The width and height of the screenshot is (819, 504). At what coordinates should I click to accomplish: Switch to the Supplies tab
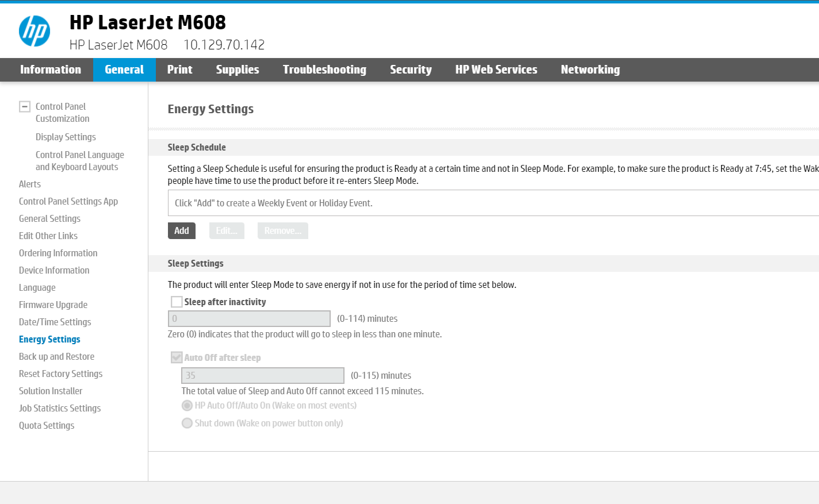pos(237,69)
